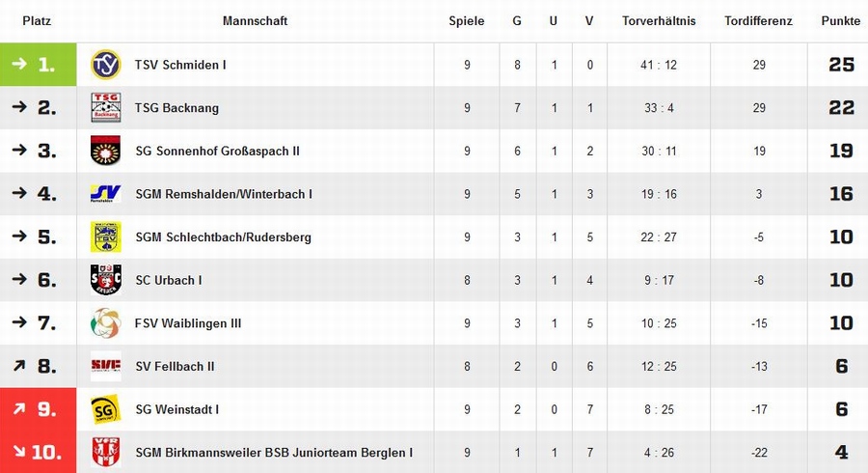Open SGM Birkmannsweiler BSB Juniorteam Berglen I
This screenshot has height=473, width=868.
pyautogui.click(x=274, y=453)
